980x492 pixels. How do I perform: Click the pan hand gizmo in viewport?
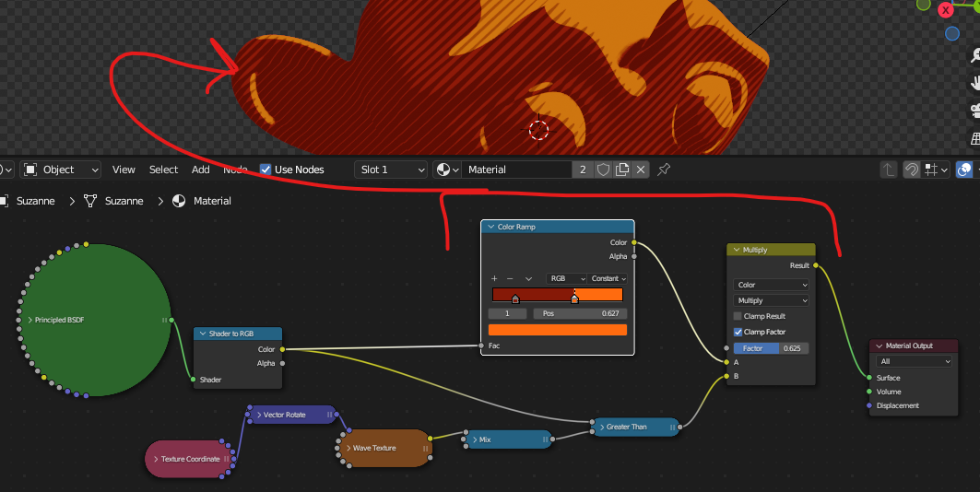(975, 83)
